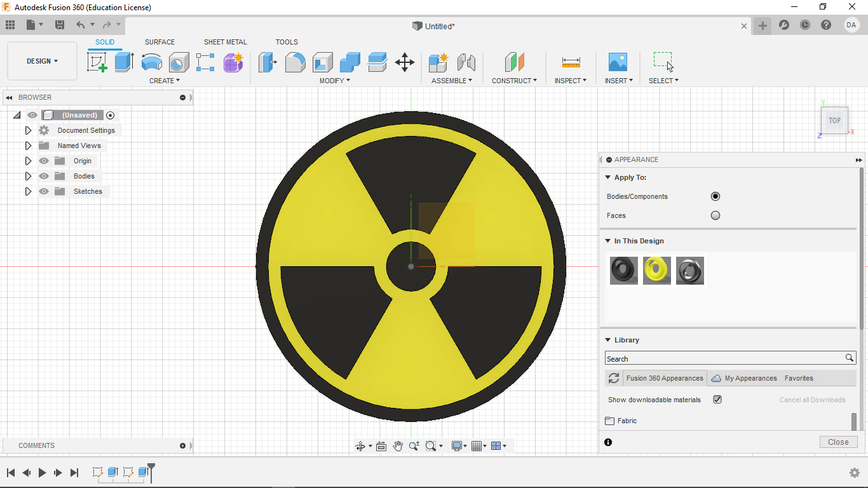Activate the Move/Copy arrows tool

coord(405,62)
